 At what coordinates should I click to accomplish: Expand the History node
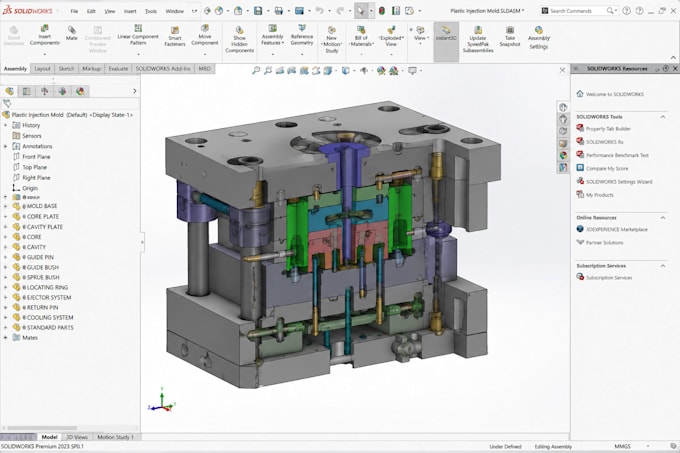(6, 125)
